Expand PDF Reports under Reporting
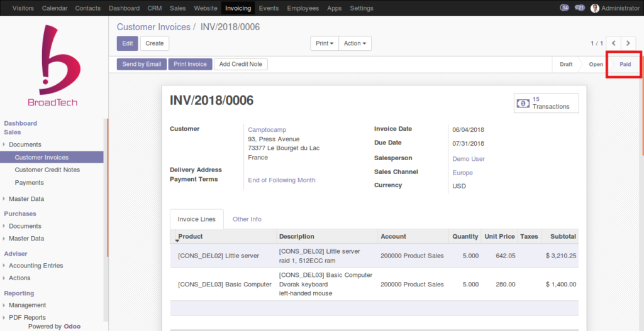 [x=27, y=317]
